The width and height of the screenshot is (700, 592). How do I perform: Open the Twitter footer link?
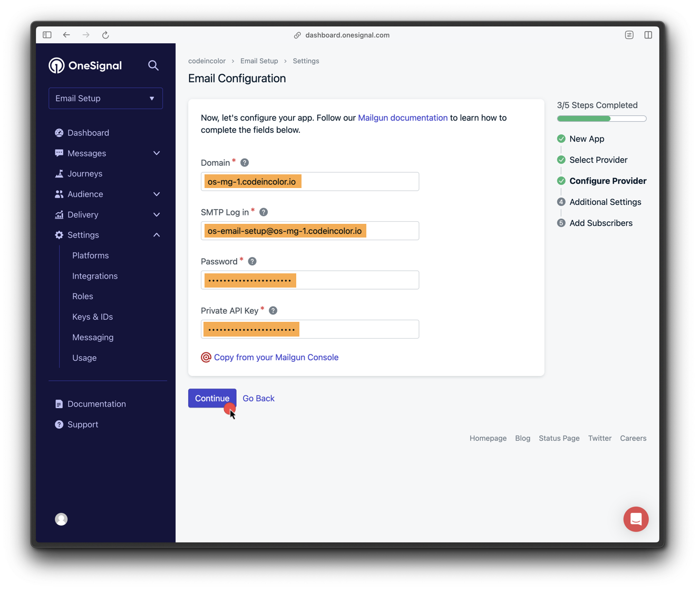600,438
